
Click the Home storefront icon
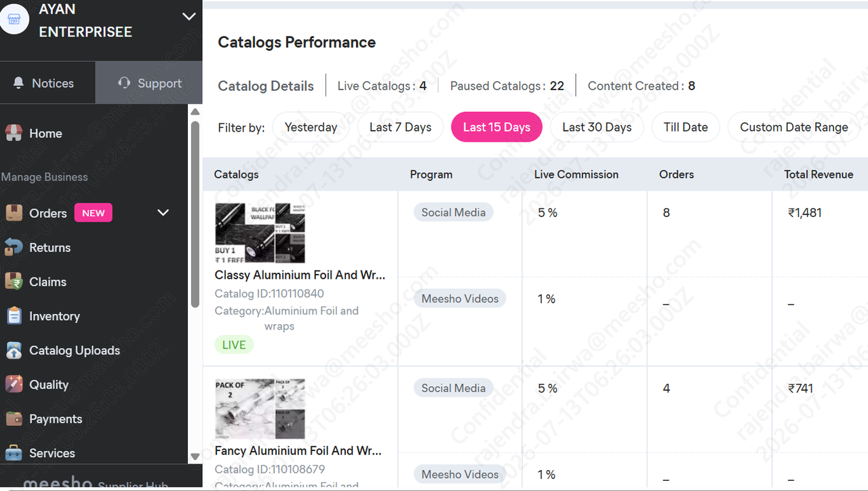(14, 133)
